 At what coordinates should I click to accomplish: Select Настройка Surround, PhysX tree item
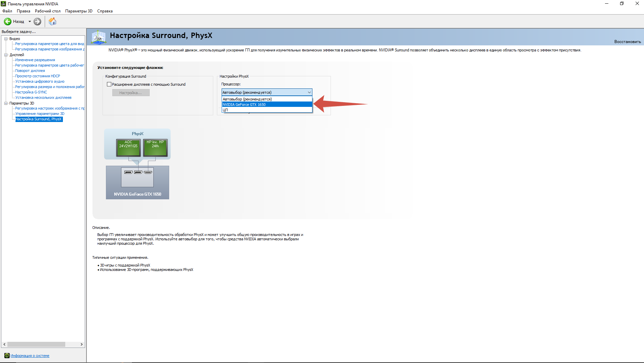pos(39,119)
